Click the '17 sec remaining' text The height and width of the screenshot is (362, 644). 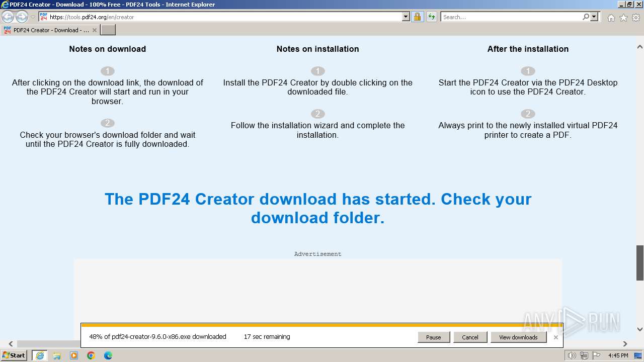click(x=267, y=337)
